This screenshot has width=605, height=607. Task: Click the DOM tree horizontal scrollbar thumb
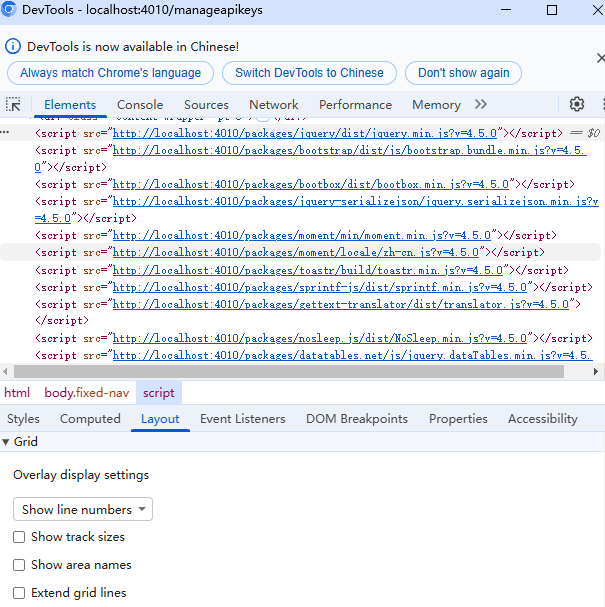[x=289, y=372]
